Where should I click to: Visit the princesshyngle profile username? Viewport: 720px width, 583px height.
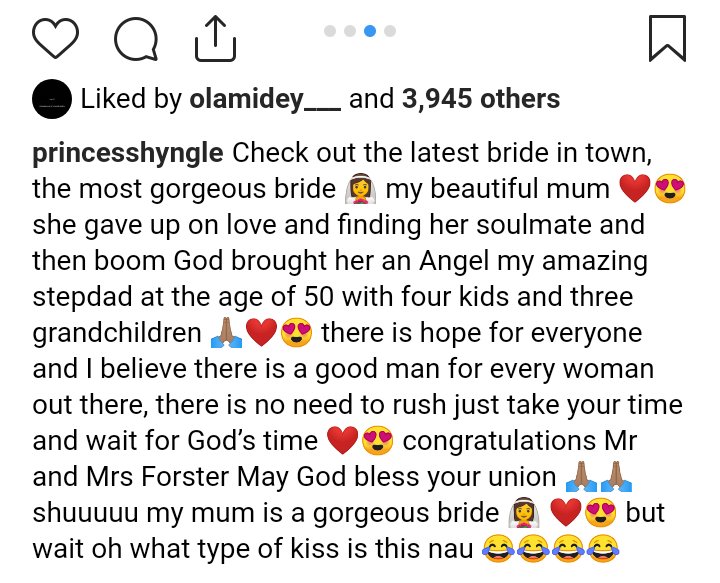(129, 154)
